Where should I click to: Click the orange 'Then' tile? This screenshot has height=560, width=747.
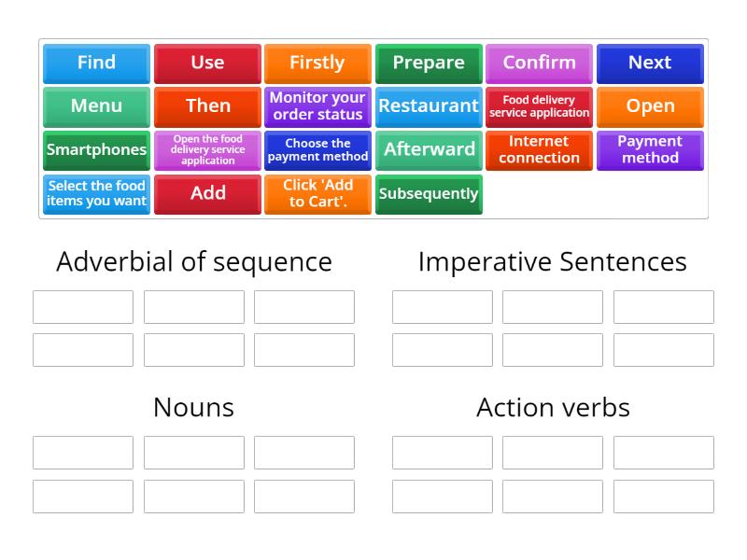(x=207, y=106)
